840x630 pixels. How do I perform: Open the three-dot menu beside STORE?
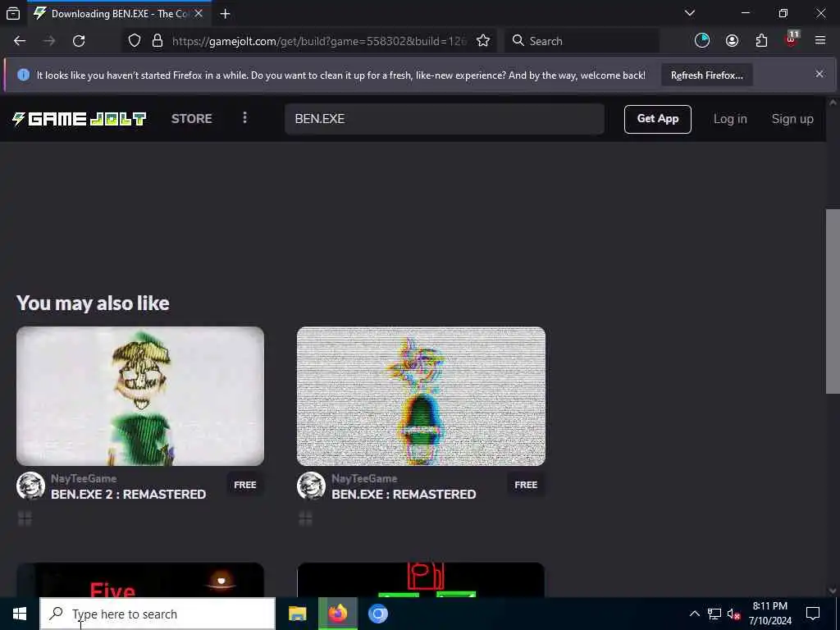tap(244, 118)
